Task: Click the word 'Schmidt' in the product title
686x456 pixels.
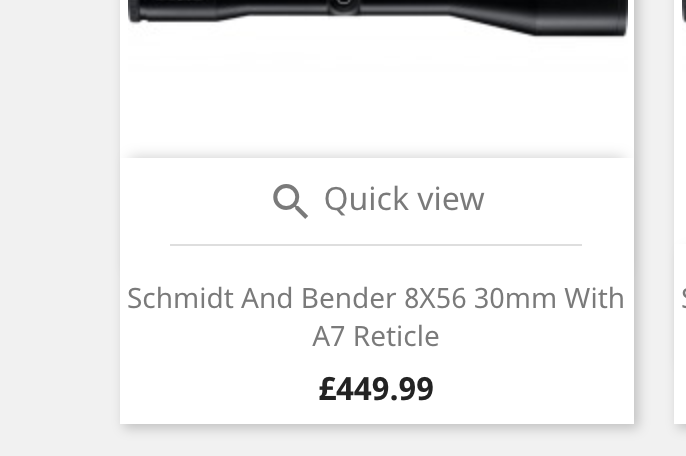Action: (x=180, y=298)
